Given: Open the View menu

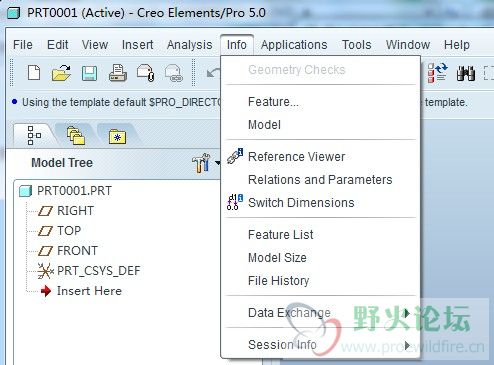Looking at the screenshot, I should pos(95,45).
